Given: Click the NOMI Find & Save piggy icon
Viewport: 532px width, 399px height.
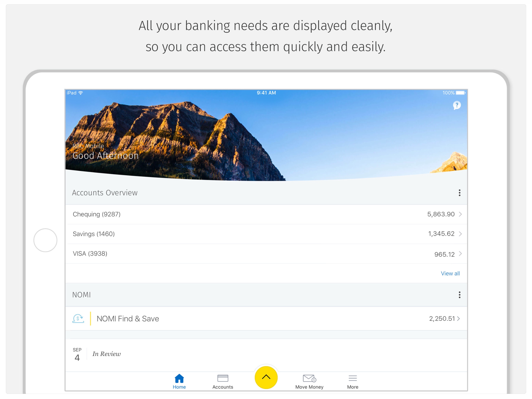Looking at the screenshot, I should pos(78,319).
